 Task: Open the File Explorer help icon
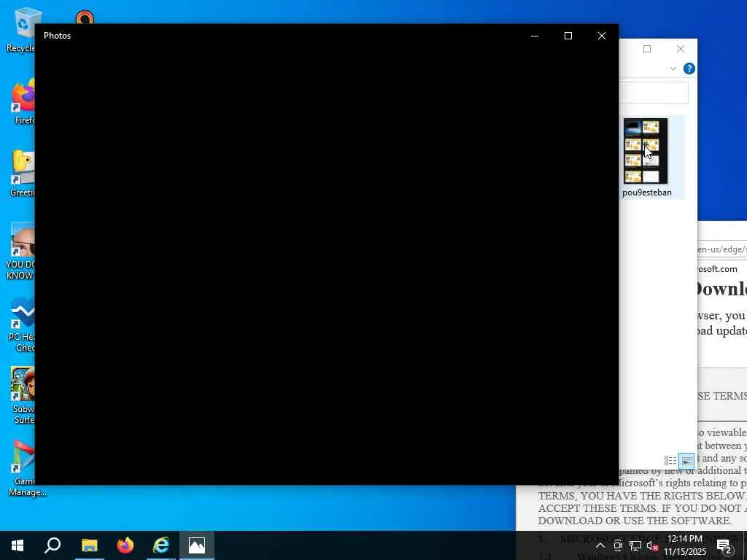pyautogui.click(x=689, y=69)
